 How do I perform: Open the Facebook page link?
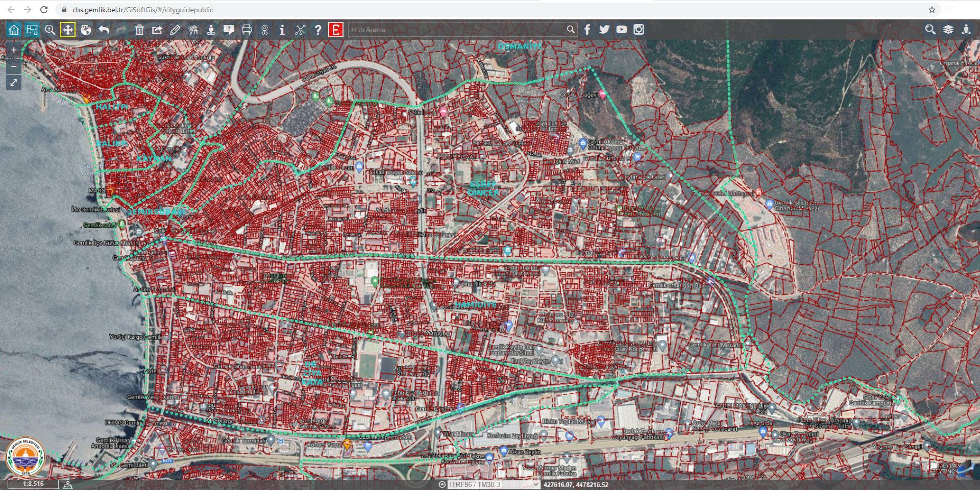click(x=587, y=30)
